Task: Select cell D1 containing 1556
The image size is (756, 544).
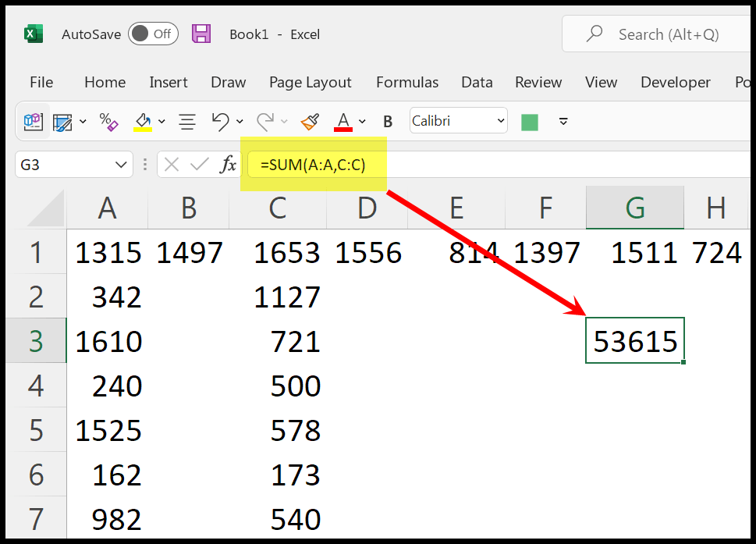Action: 367,252
